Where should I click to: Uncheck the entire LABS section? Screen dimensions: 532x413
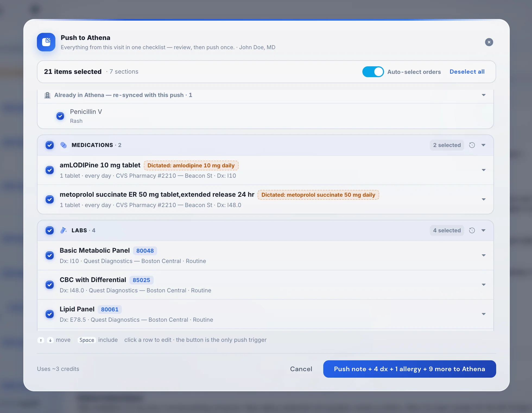click(50, 230)
